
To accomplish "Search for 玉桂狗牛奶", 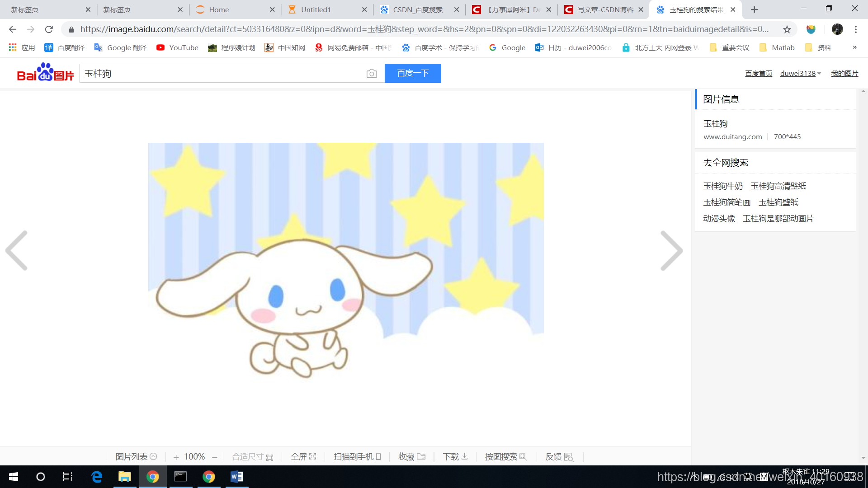I will coord(723,186).
